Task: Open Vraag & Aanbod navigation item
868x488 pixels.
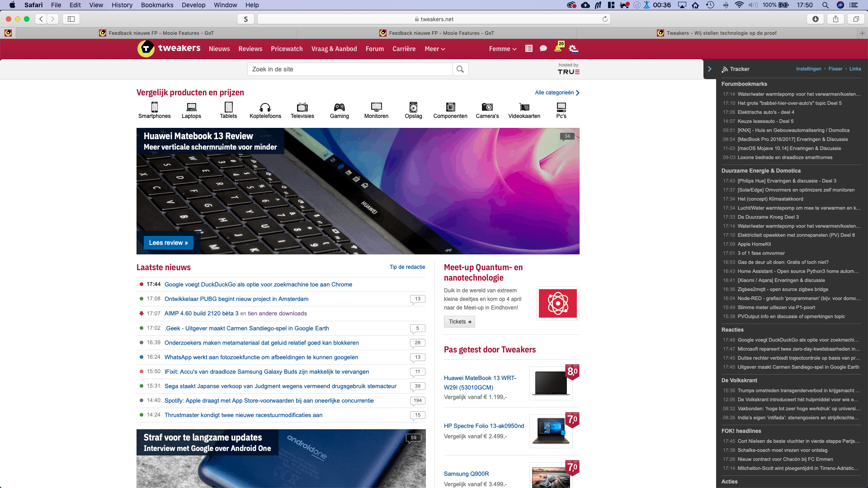Action: click(334, 49)
